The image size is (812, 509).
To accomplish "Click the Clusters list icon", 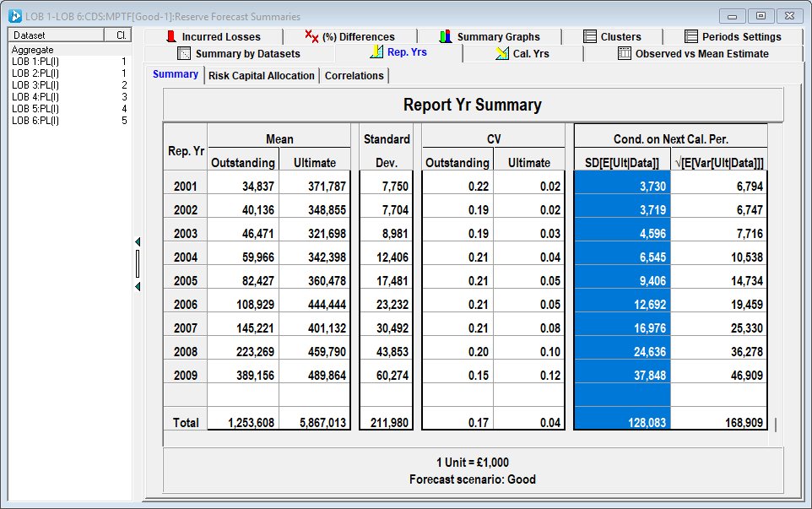I will pos(590,36).
